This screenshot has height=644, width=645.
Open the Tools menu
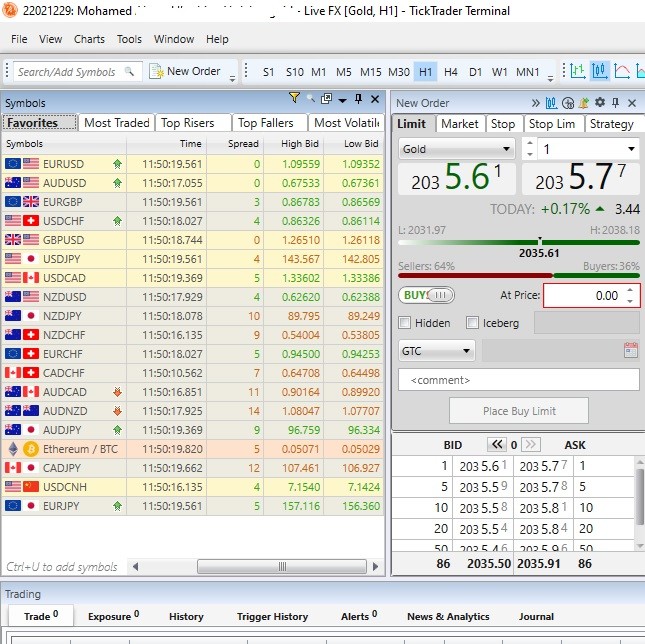coord(129,39)
